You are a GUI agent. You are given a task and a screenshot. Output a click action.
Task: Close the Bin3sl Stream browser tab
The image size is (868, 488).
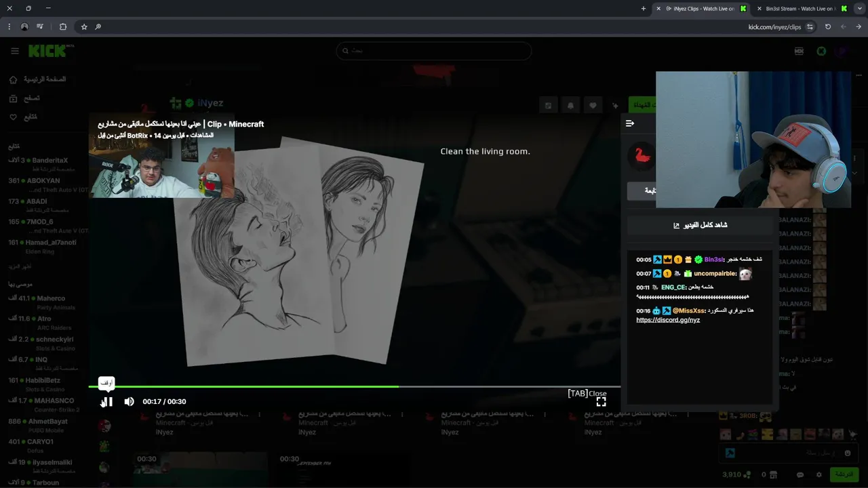coord(759,9)
